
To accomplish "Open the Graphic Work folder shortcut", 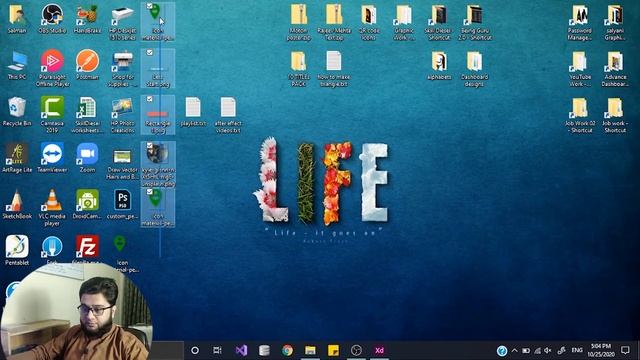I will pyautogui.click(x=404, y=22).
